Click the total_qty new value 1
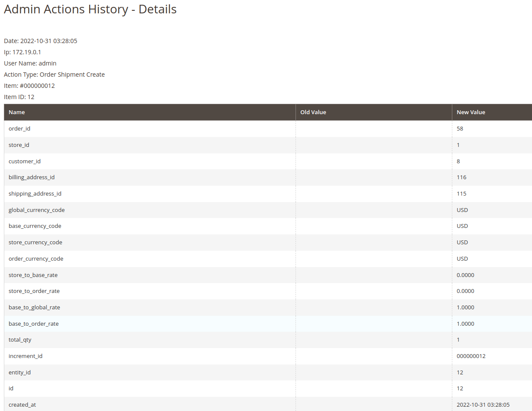 coord(458,339)
